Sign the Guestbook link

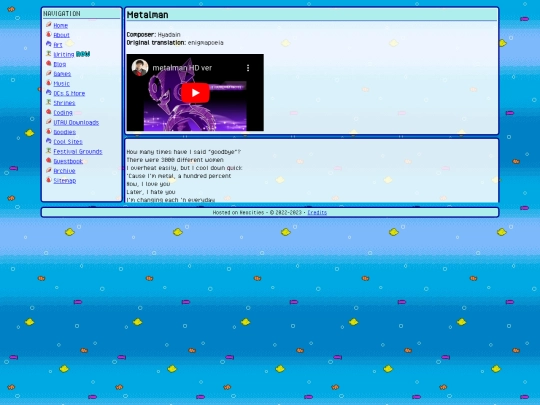[68, 161]
